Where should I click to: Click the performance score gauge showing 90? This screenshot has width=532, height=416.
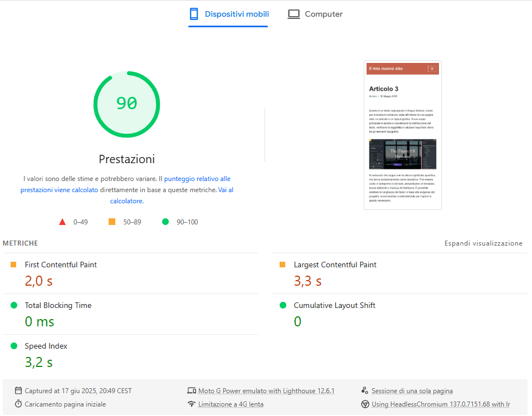point(127,104)
